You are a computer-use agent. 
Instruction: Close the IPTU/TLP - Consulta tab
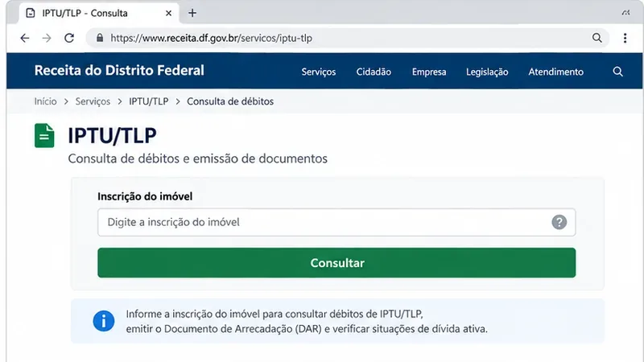coord(168,13)
